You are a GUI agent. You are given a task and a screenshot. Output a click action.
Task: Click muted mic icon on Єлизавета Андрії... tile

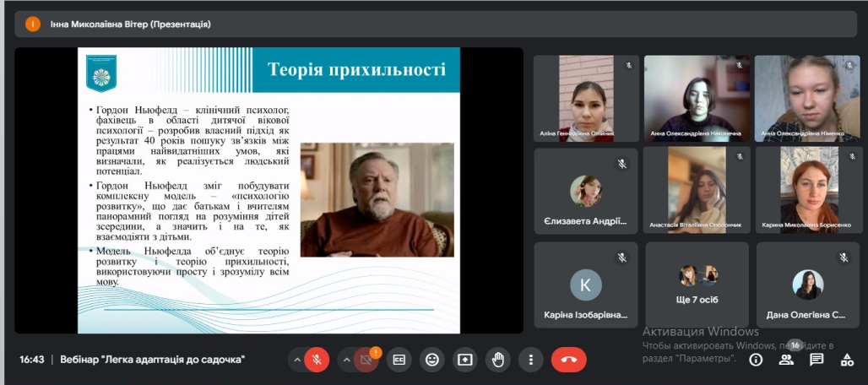pyautogui.click(x=622, y=164)
